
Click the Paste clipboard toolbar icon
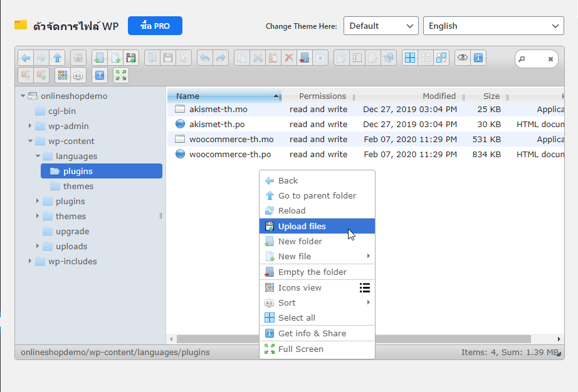coord(273,58)
